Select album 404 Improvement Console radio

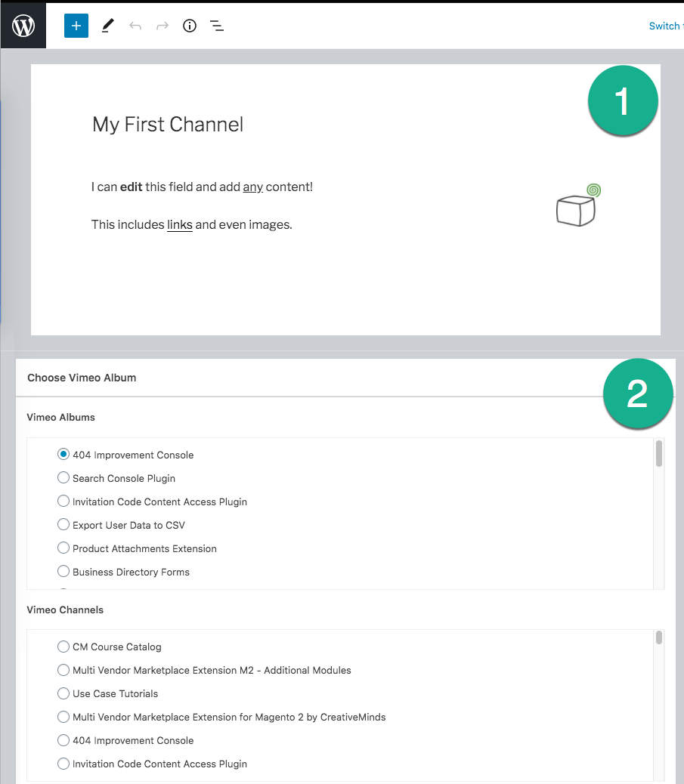(63, 454)
